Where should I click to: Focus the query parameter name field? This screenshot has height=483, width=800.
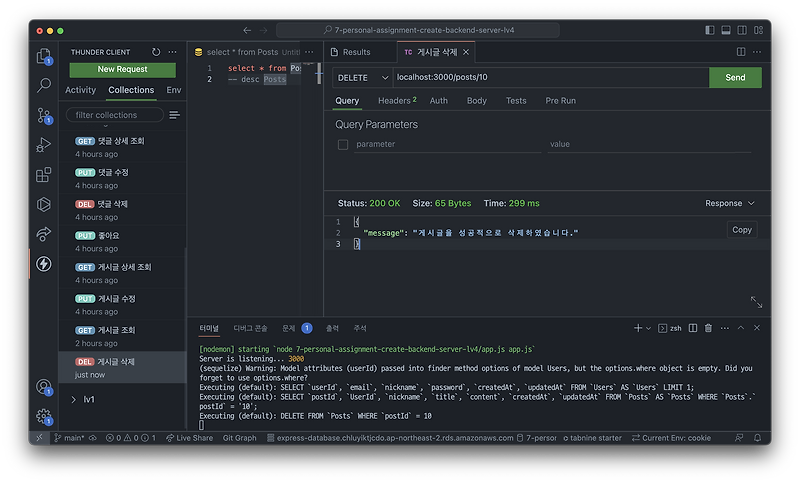447,144
